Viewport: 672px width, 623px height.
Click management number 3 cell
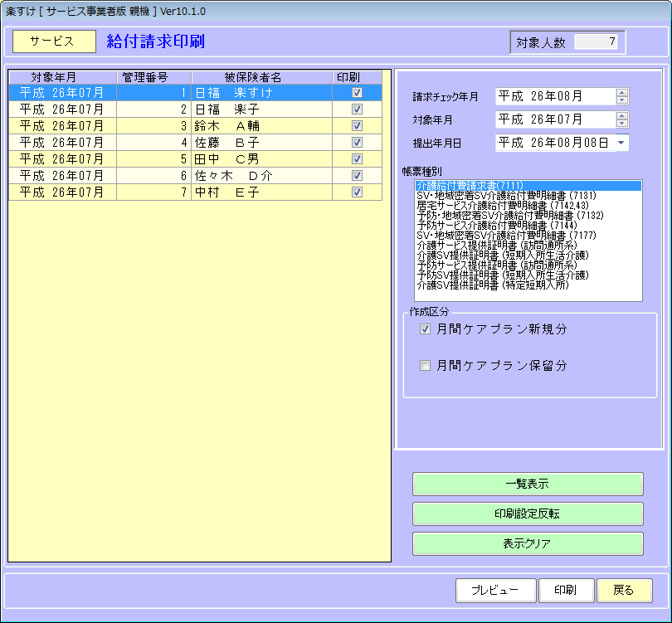[153, 125]
